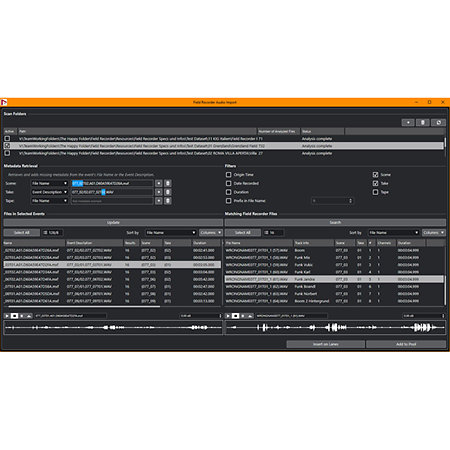Stop the field recorder file preview

tap(235, 316)
